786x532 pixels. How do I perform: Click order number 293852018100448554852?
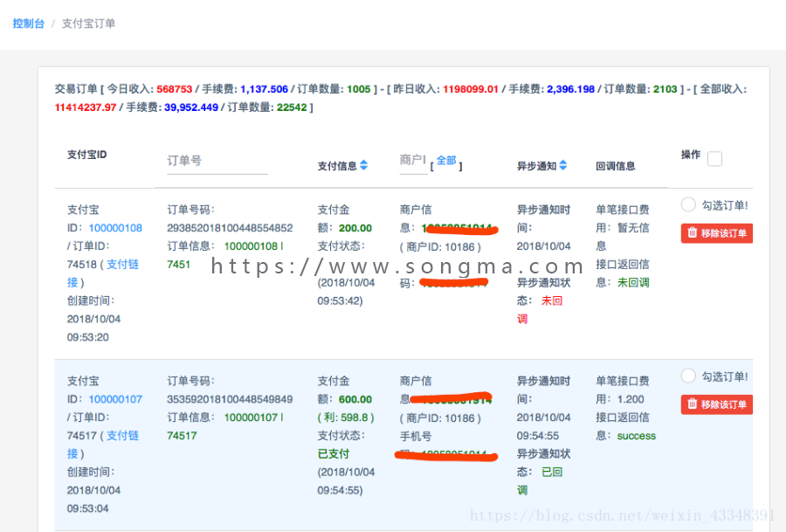(x=230, y=228)
